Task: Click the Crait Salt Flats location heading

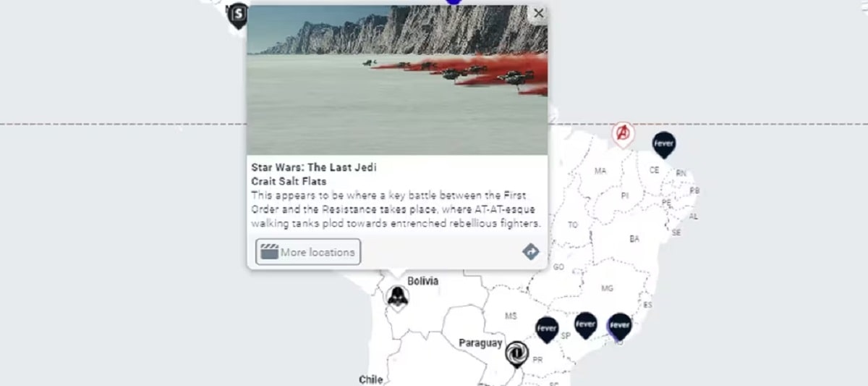Action: coord(289,181)
